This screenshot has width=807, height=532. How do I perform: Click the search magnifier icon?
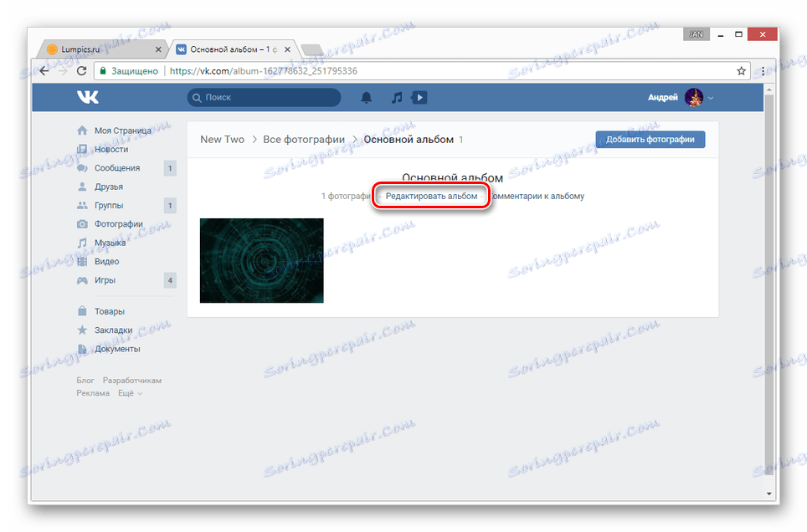tap(197, 97)
